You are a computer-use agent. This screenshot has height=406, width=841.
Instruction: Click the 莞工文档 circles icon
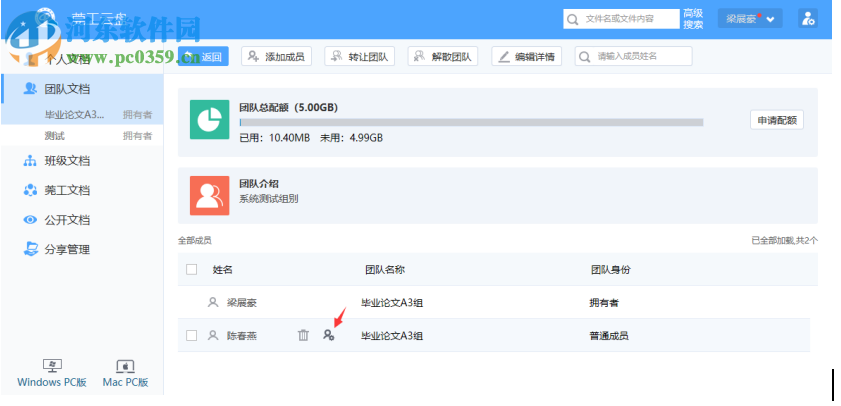tap(30, 190)
